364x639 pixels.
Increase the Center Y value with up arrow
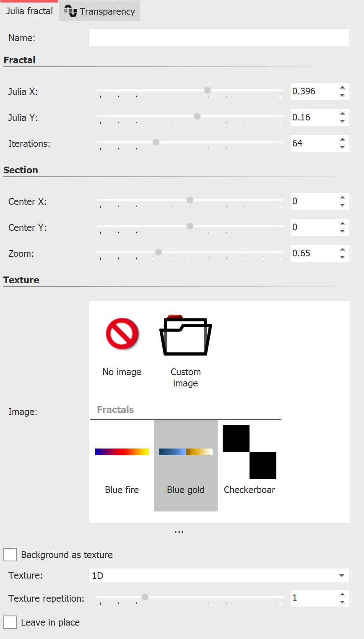343,223
